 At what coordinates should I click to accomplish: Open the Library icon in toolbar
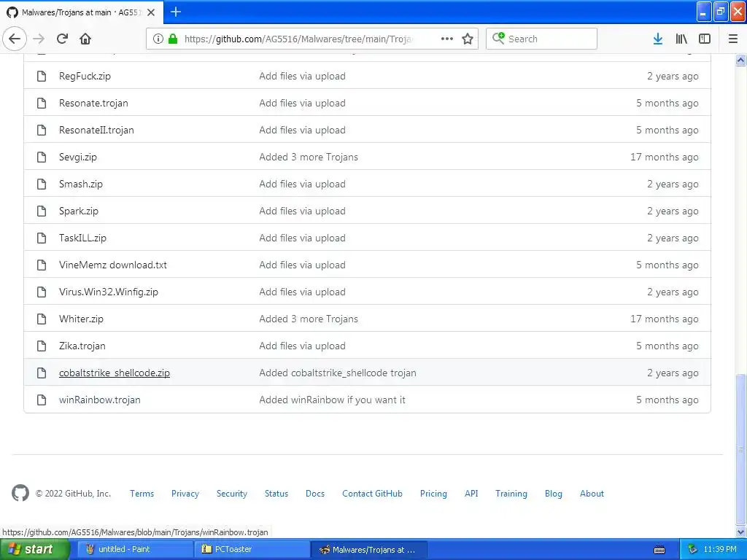[x=681, y=39]
